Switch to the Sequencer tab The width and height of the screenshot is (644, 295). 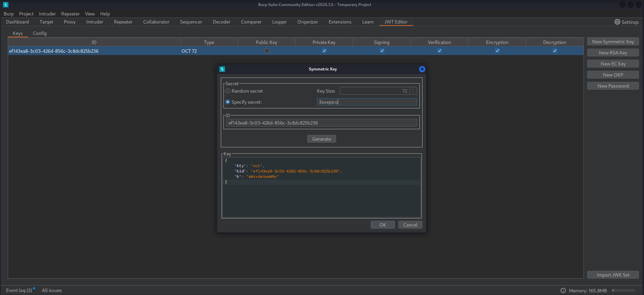(191, 22)
